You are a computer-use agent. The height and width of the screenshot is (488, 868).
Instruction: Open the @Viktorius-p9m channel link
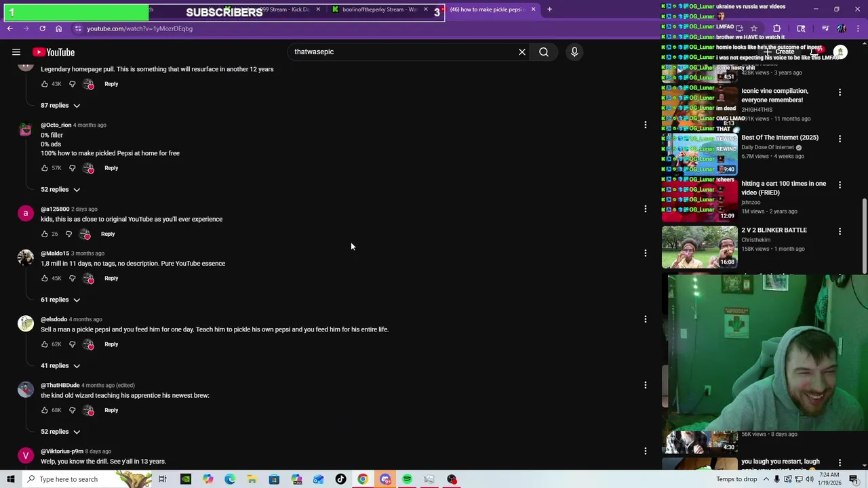coord(62,451)
